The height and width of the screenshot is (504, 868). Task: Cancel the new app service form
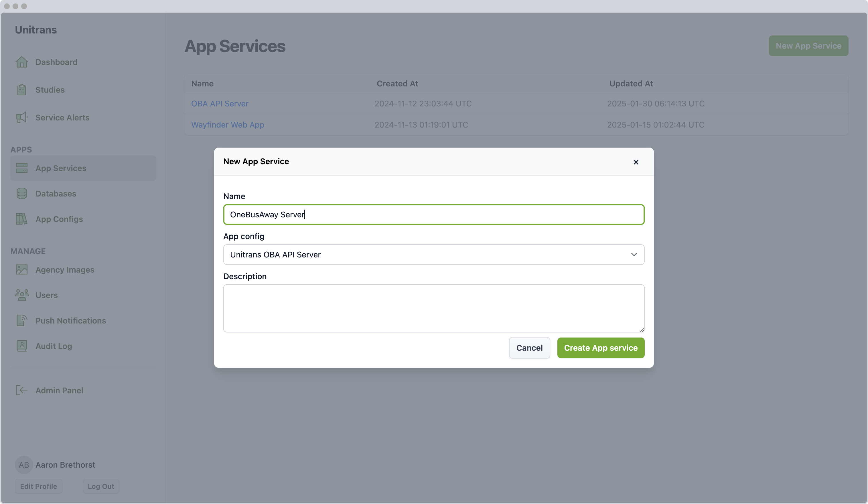[x=529, y=348]
